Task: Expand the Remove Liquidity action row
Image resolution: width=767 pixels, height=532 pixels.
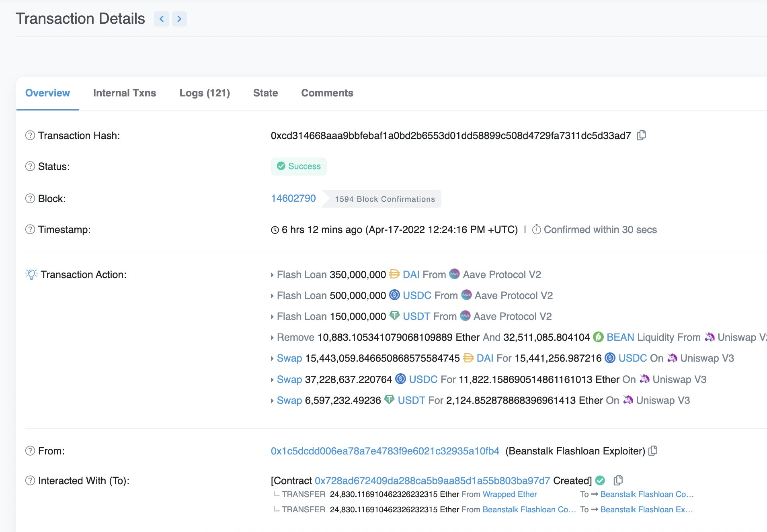Action: click(272, 338)
